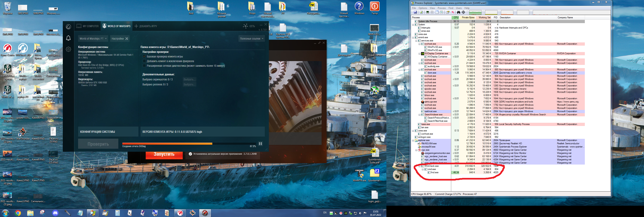Select the find.exe process row
This screenshot has width=644, height=217.
(x=498, y=173)
